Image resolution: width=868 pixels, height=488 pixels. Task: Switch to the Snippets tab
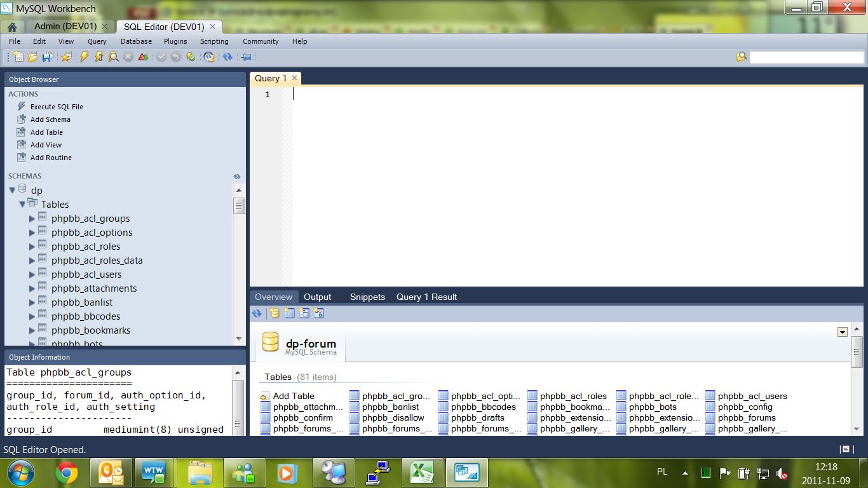(367, 297)
